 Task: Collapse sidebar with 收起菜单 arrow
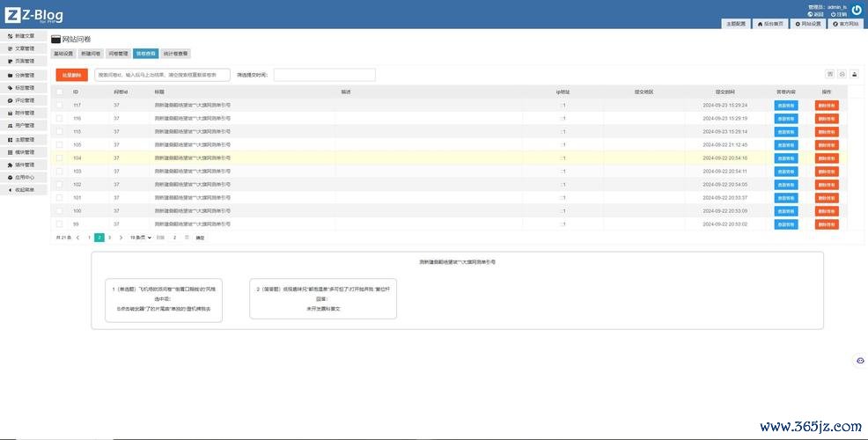coord(10,190)
